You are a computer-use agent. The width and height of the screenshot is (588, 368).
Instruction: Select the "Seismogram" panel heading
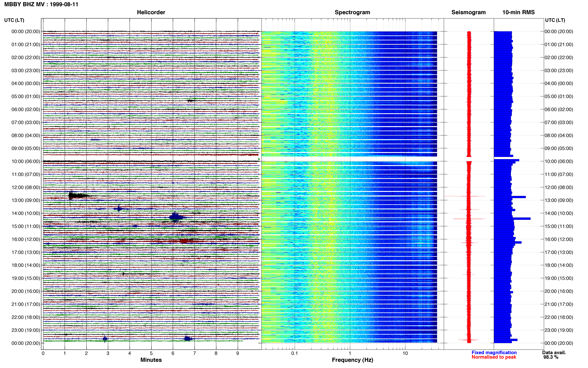468,12
